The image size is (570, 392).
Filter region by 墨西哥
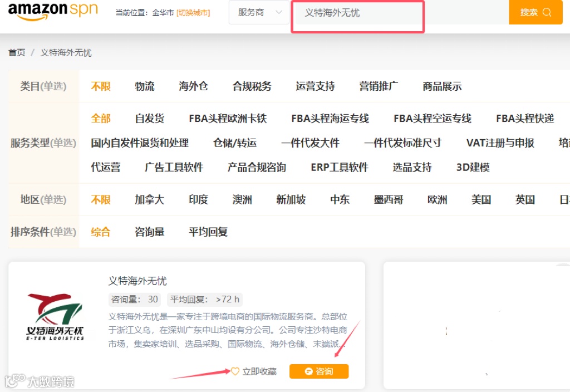click(389, 200)
